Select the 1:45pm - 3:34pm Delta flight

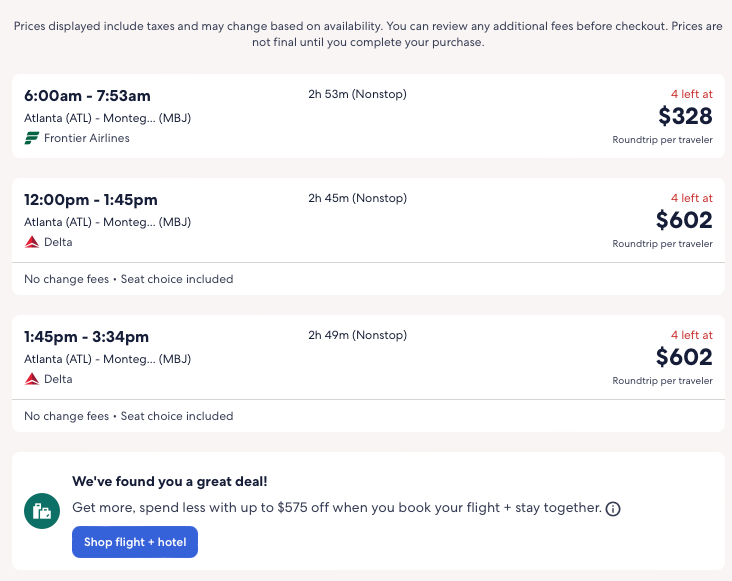[x=86, y=337]
